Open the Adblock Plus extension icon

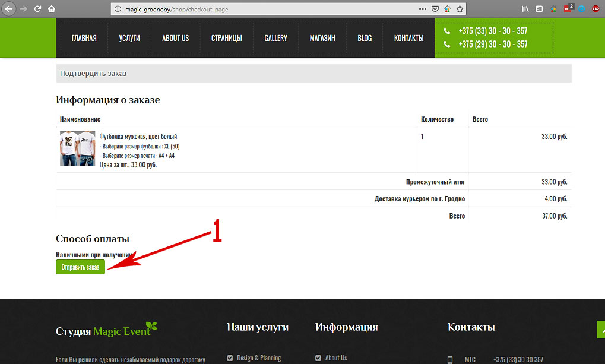tap(596, 9)
